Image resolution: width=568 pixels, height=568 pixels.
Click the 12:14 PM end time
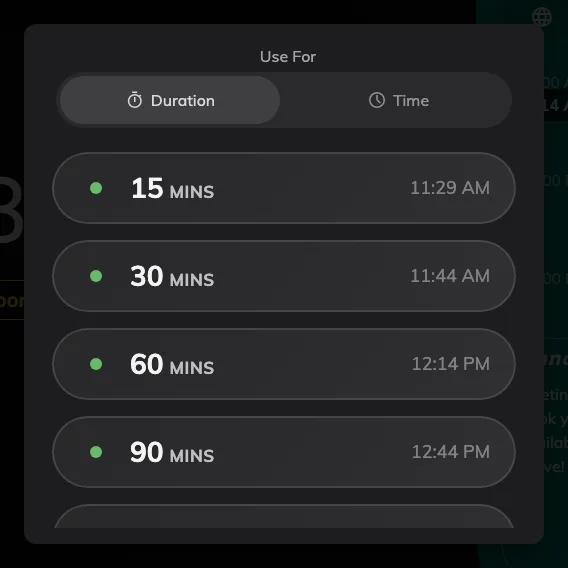pyautogui.click(x=451, y=364)
